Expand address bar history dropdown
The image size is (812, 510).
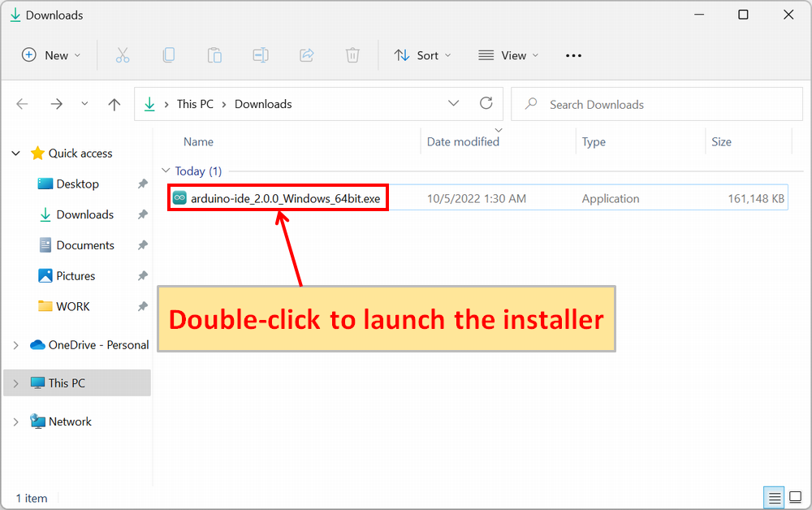pos(453,104)
